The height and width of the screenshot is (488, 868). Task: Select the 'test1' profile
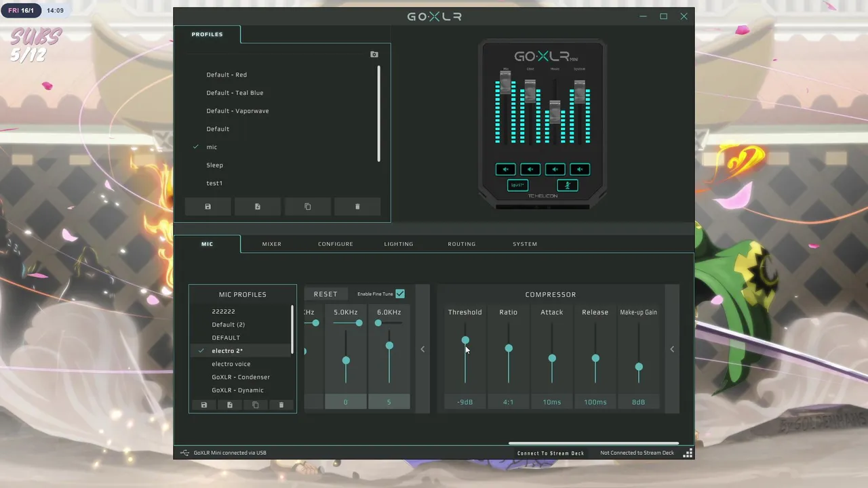click(x=214, y=183)
